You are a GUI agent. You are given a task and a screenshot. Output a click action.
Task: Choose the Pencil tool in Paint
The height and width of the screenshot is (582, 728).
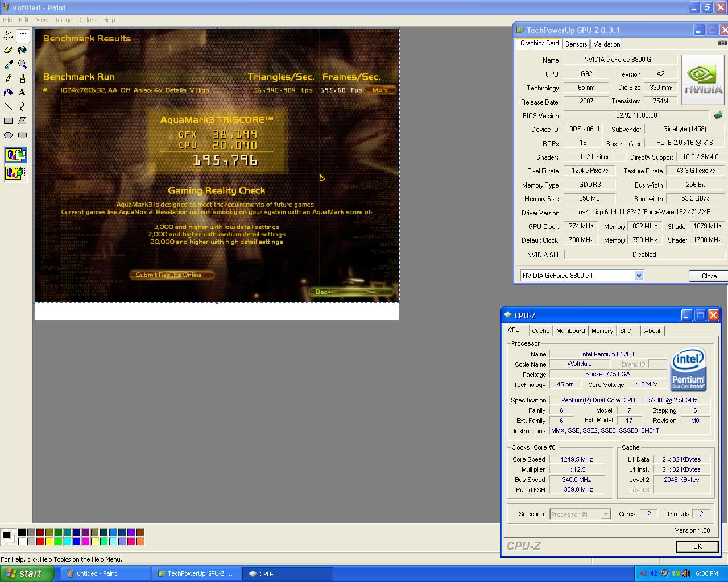pyautogui.click(x=9, y=78)
